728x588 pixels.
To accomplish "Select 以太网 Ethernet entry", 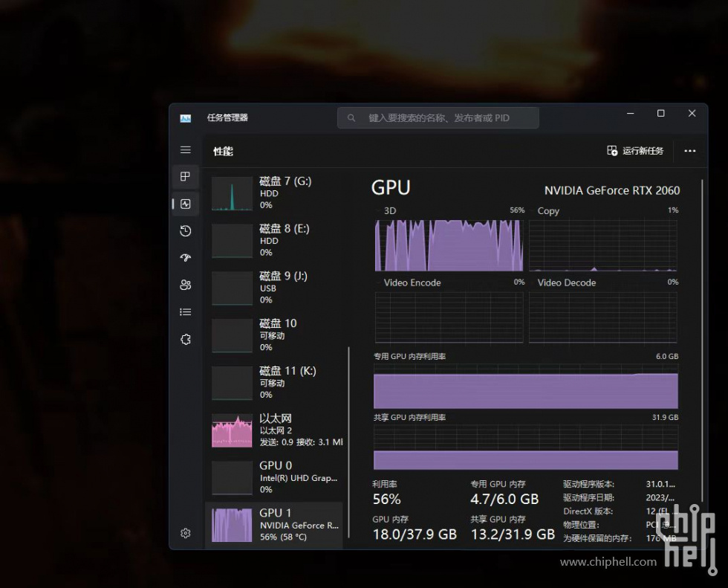I will pyautogui.click(x=274, y=430).
